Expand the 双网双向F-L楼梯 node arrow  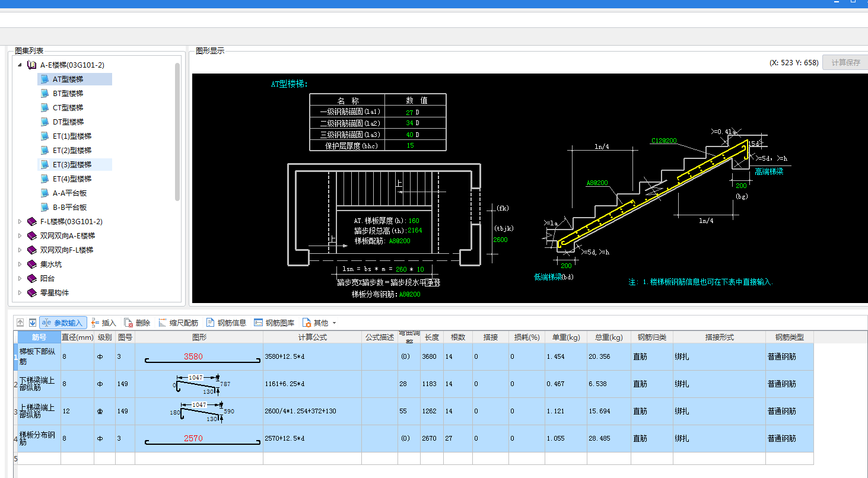pos(20,250)
